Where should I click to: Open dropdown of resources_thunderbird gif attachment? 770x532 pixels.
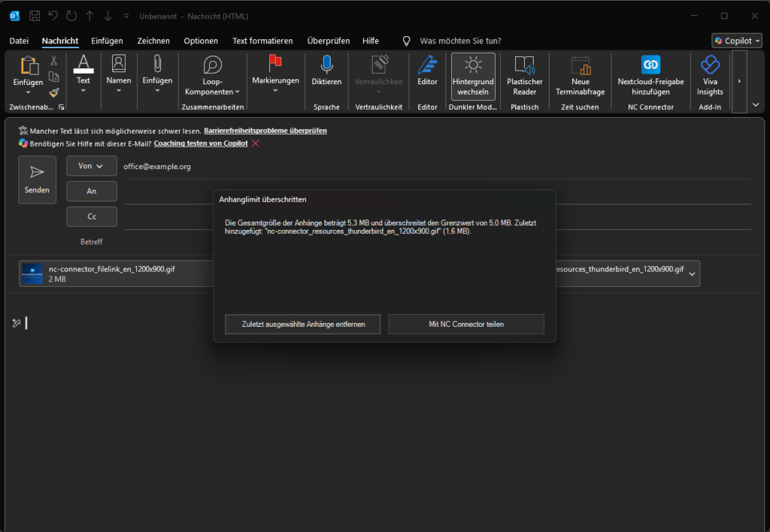coord(692,274)
